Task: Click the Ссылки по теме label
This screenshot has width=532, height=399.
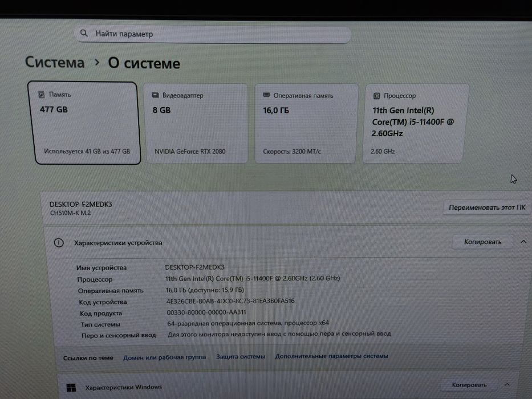Action: pos(88,357)
